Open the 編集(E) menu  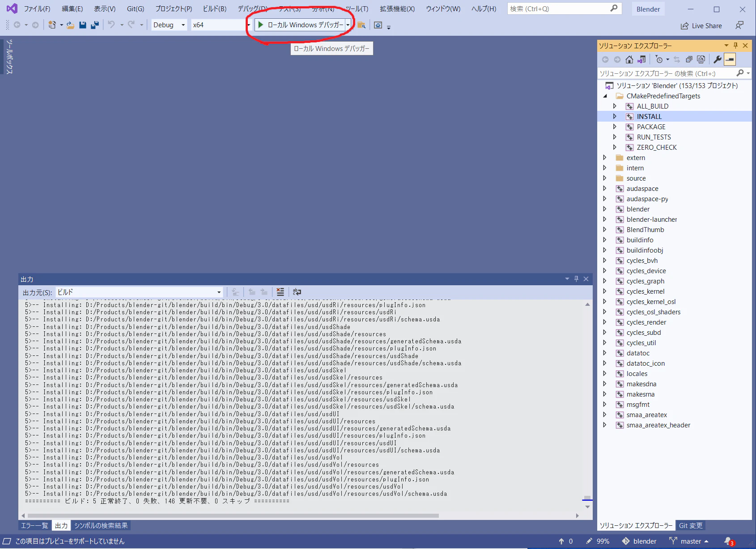coord(72,9)
